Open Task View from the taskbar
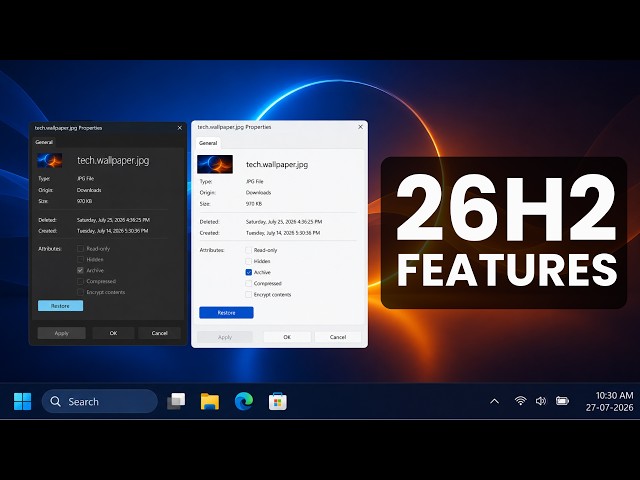This screenshot has width=640, height=480. pos(176,401)
